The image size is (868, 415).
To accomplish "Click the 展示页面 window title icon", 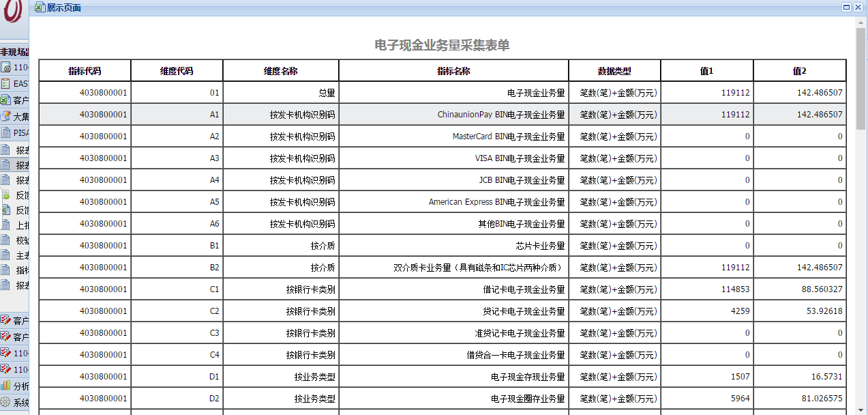I will (40, 8).
